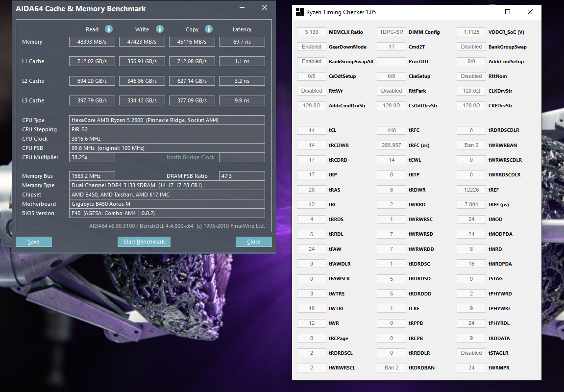Click the Cmd2T 1T field
The height and width of the screenshot is (392, 564).
tap(392, 47)
